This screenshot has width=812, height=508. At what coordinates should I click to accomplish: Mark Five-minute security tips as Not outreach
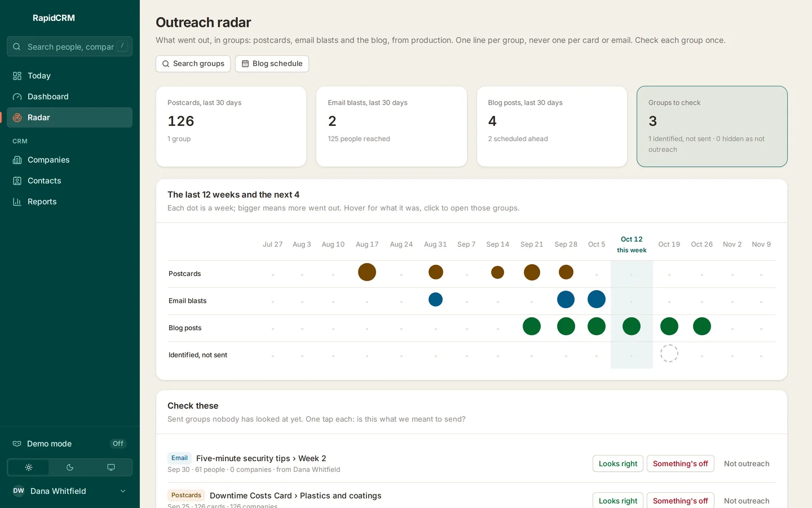pyautogui.click(x=747, y=463)
